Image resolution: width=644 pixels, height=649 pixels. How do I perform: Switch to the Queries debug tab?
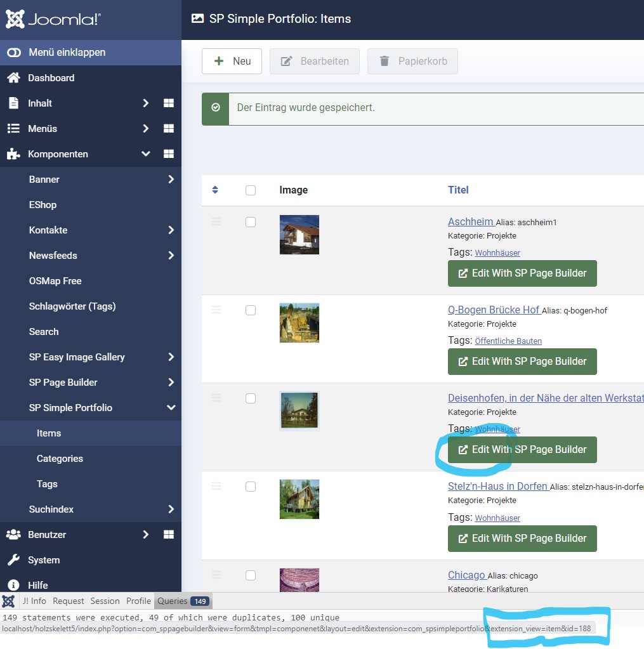coord(182,601)
